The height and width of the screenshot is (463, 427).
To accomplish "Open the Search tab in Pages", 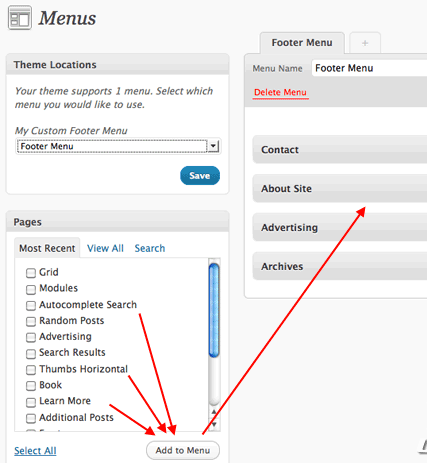I will (x=150, y=248).
